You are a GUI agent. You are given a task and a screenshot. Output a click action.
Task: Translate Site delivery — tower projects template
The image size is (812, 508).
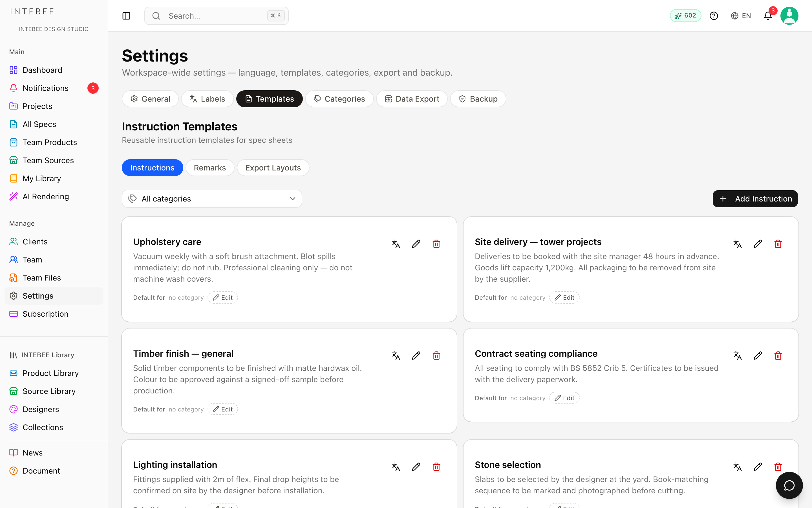(738, 244)
